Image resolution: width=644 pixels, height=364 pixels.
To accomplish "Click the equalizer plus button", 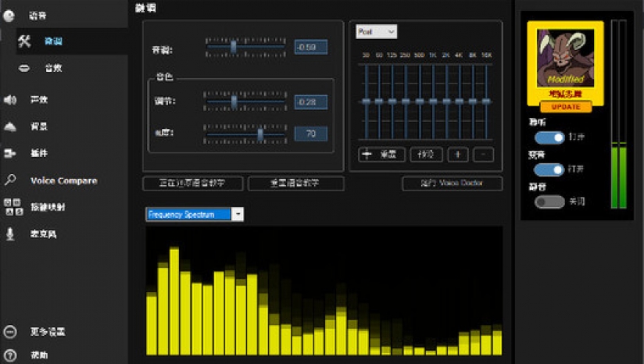I will [457, 155].
